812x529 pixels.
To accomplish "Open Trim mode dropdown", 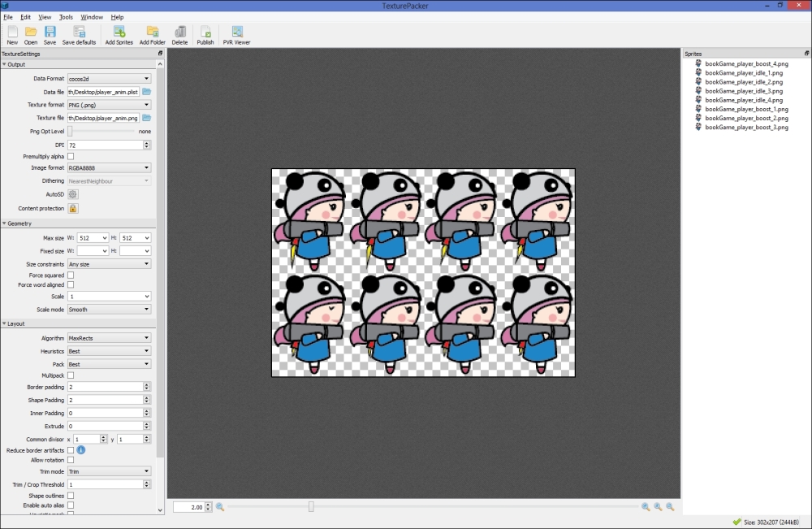I will pyautogui.click(x=110, y=471).
